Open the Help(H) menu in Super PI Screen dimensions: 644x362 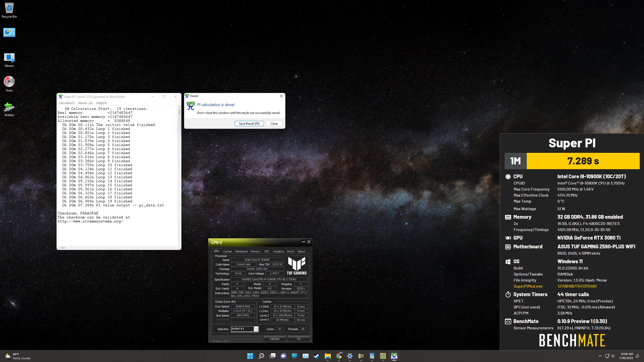pyautogui.click(x=102, y=103)
